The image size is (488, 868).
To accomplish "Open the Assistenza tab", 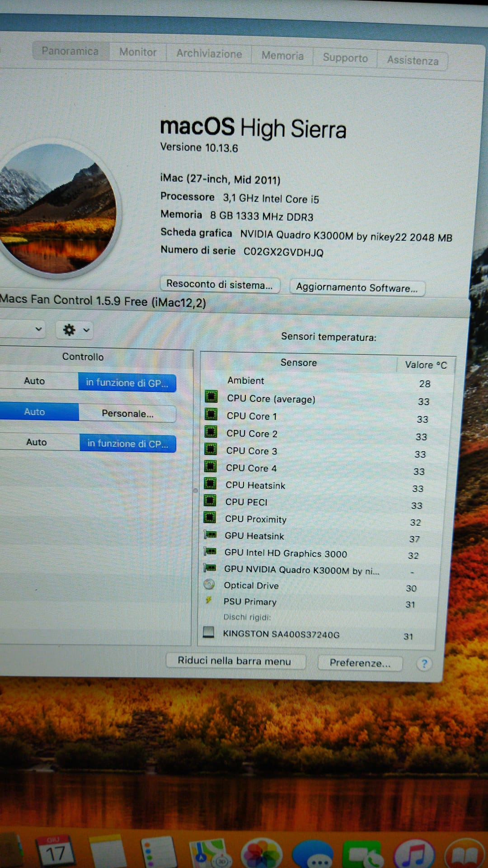I will 413,60.
